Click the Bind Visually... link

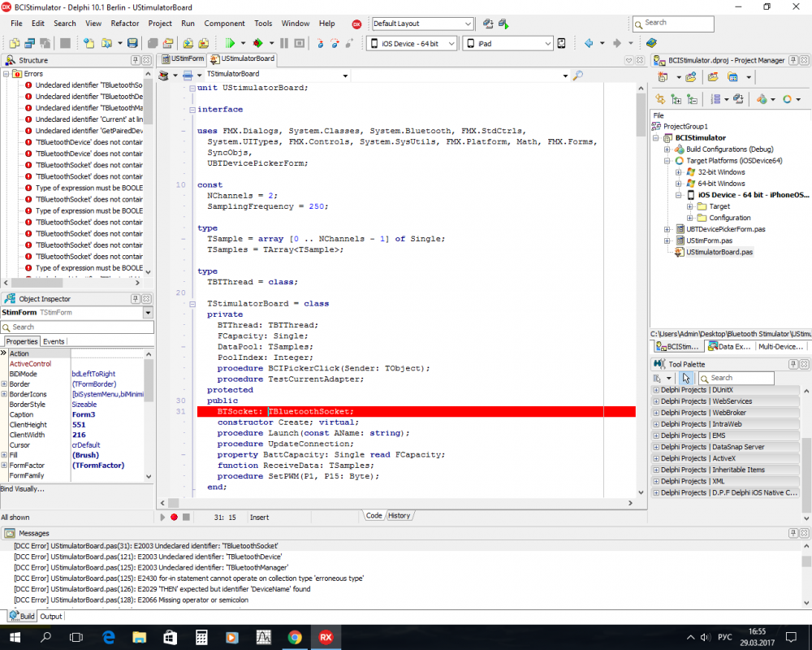[x=22, y=489]
